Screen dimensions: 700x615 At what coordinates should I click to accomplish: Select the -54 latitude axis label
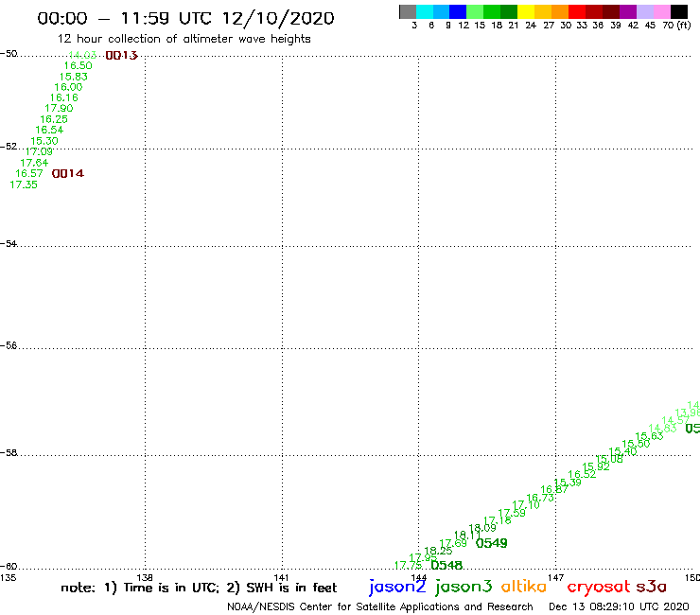(x=9, y=244)
